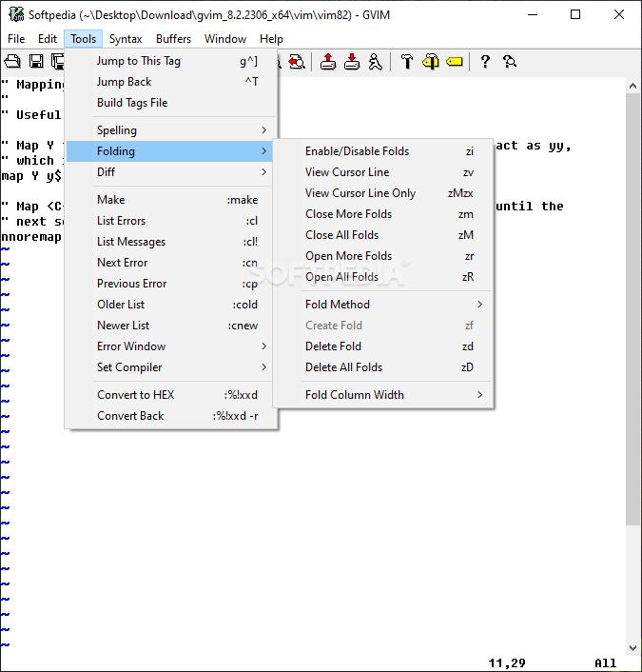Choose Build Tags File

pyautogui.click(x=170, y=103)
